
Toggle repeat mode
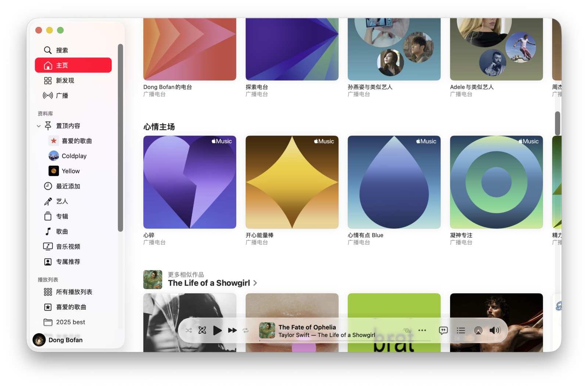click(x=245, y=330)
